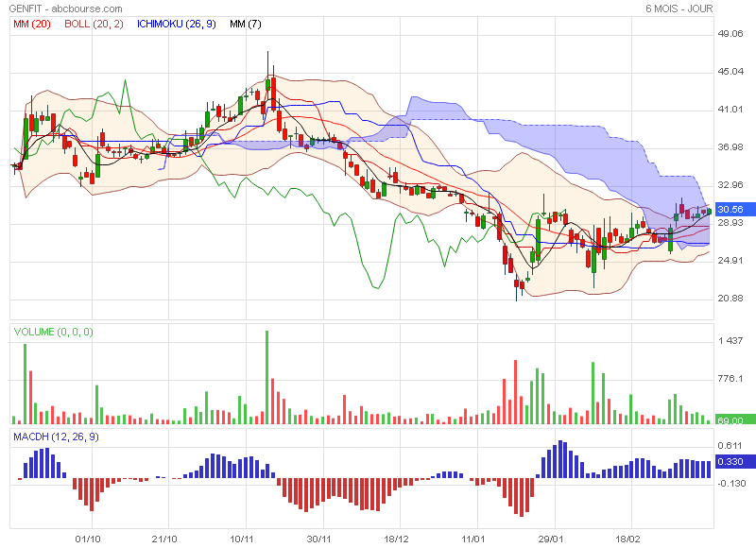Click the 'VOLUME (0, 0, 0)' panel label
The width and height of the screenshot is (756, 548).
pyautogui.click(x=54, y=332)
